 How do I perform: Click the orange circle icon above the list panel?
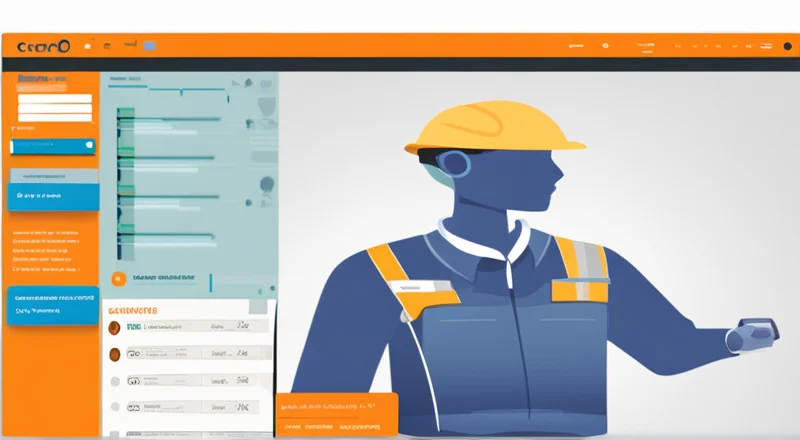click(118, 279)
